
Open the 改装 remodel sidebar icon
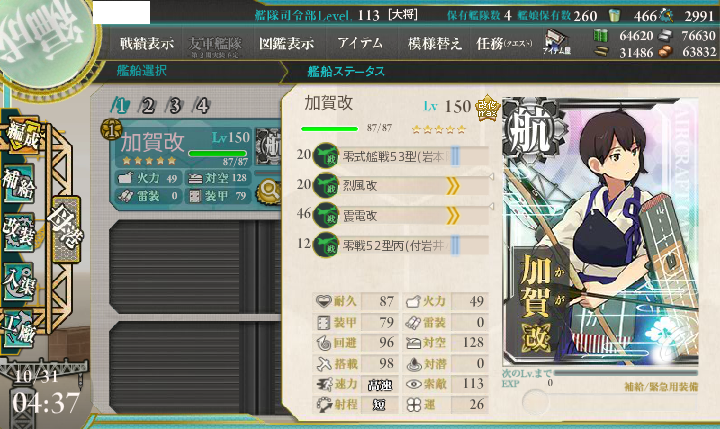[19, 232]
